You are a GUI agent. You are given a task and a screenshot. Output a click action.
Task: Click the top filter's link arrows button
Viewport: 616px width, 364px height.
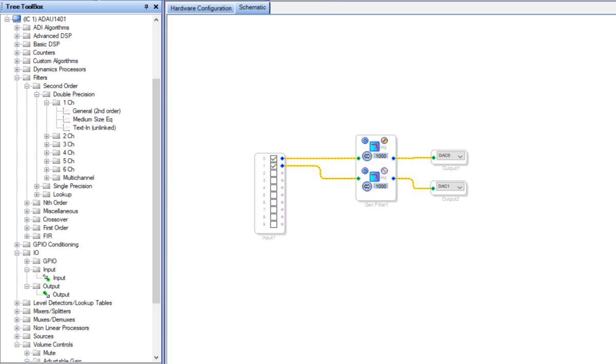[367, 156]
